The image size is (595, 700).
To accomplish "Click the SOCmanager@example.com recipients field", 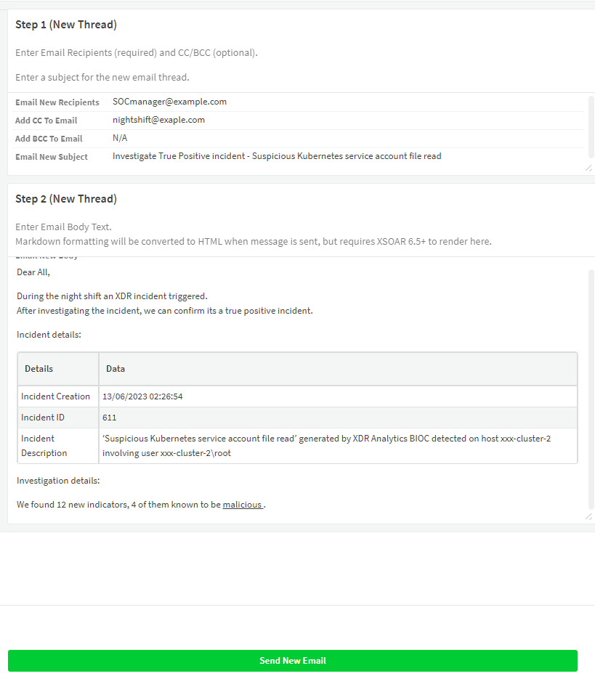I will coord(169,102).
